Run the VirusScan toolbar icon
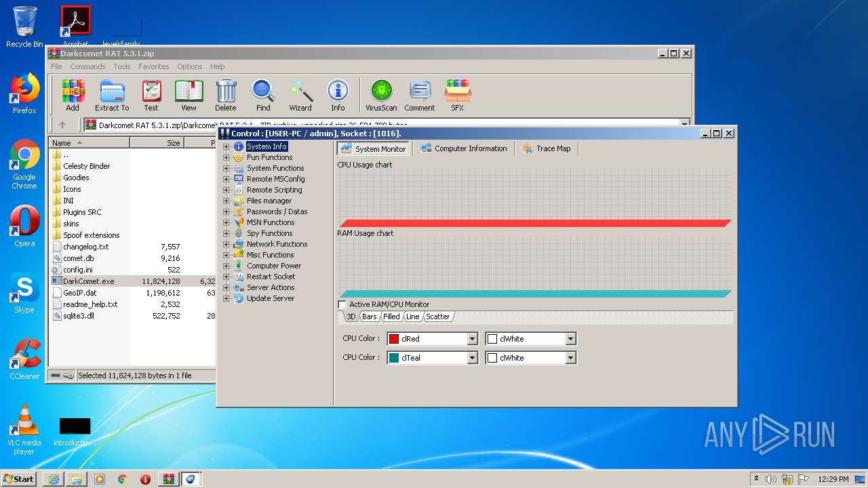This screenshot has height=488, width=868. (x=381, y=95)
